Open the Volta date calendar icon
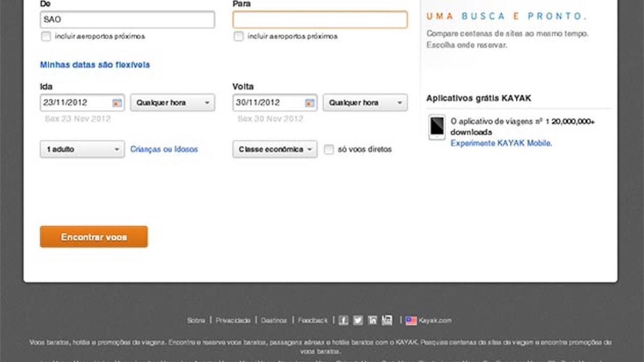The width and height of the screenshot is (644, 362). point(310,103)
